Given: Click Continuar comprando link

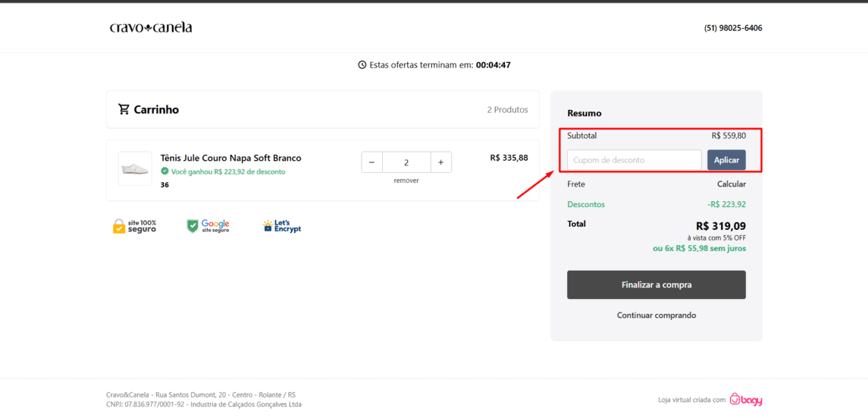Looking at the screenshot, I should pos(656,315).
